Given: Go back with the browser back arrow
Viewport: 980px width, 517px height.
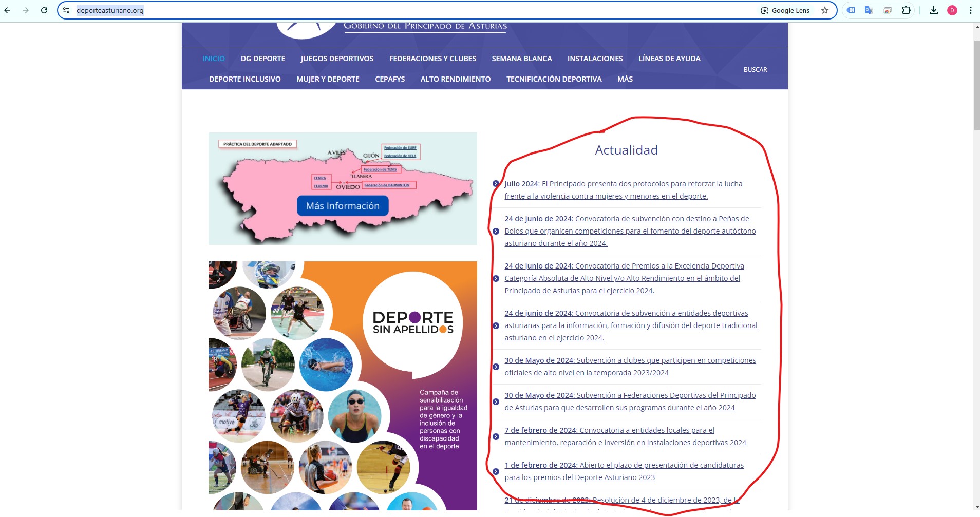Looking at the screenshot, I should (8, 10).
